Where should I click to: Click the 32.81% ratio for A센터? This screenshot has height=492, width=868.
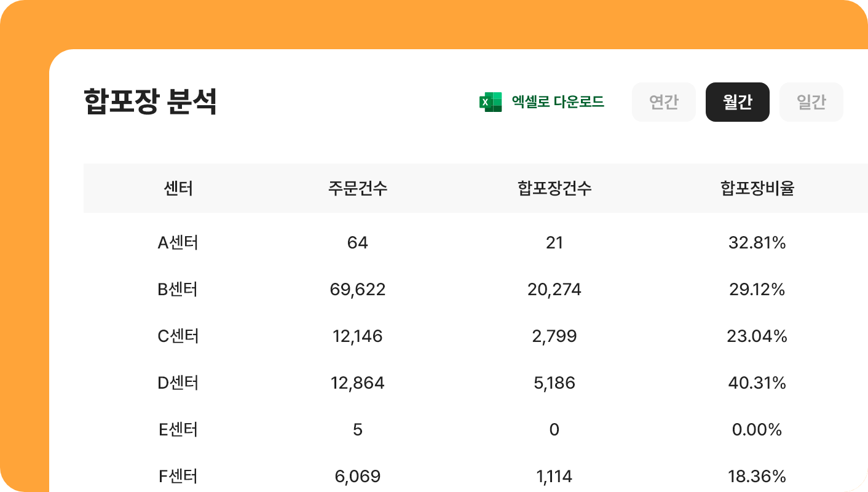[x=757, y=243]
